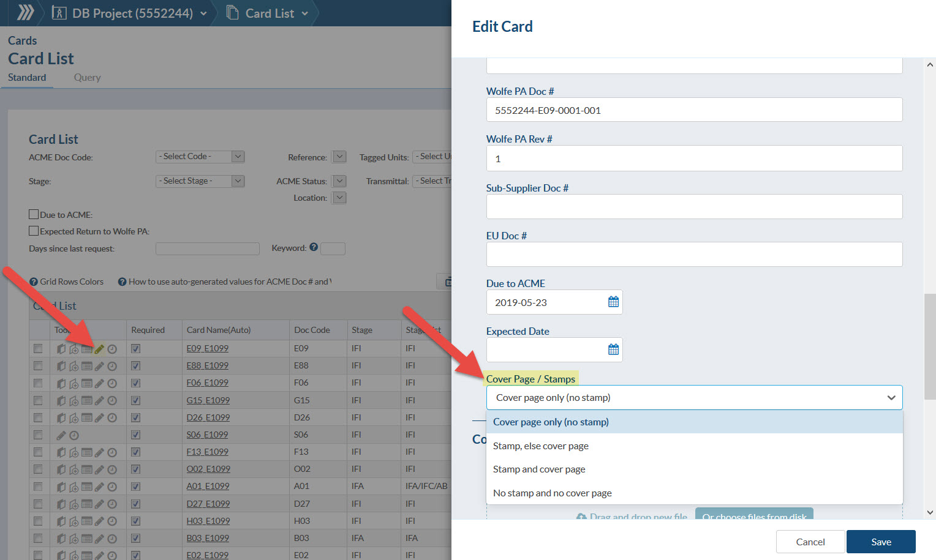Open the Location dropdown
The height and width of the screenshot is (560, 936).
click(x=339, y=198)
